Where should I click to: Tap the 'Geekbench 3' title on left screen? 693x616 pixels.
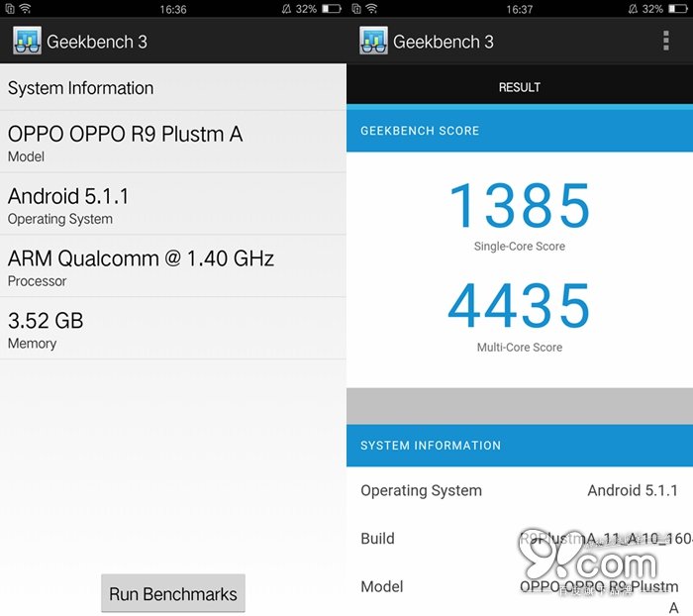(97, 42)
